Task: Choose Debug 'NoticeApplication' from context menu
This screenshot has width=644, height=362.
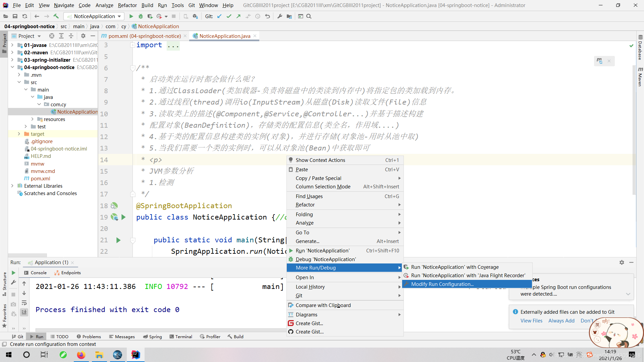Action: (x=345, y=259)
